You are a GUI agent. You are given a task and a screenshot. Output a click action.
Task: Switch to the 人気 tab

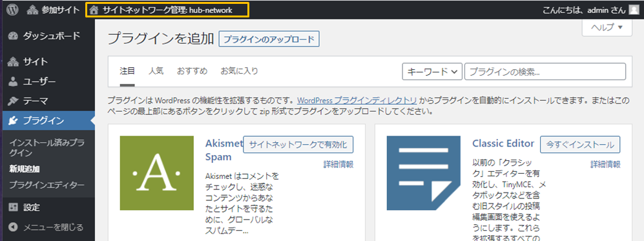click(x=156, y=71)
